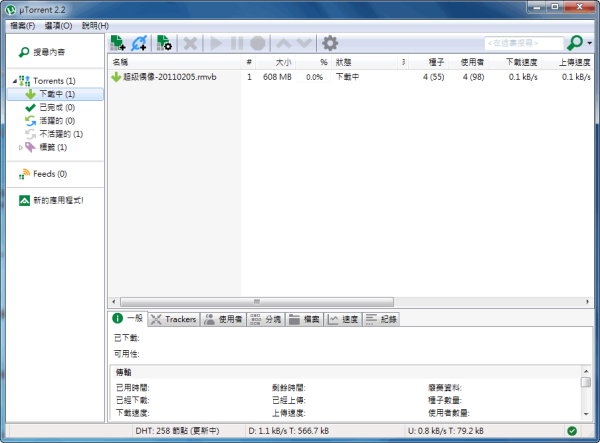Click the green search magnifier button
The height and width of the screenshot is (443, 600).
point(575,43)
